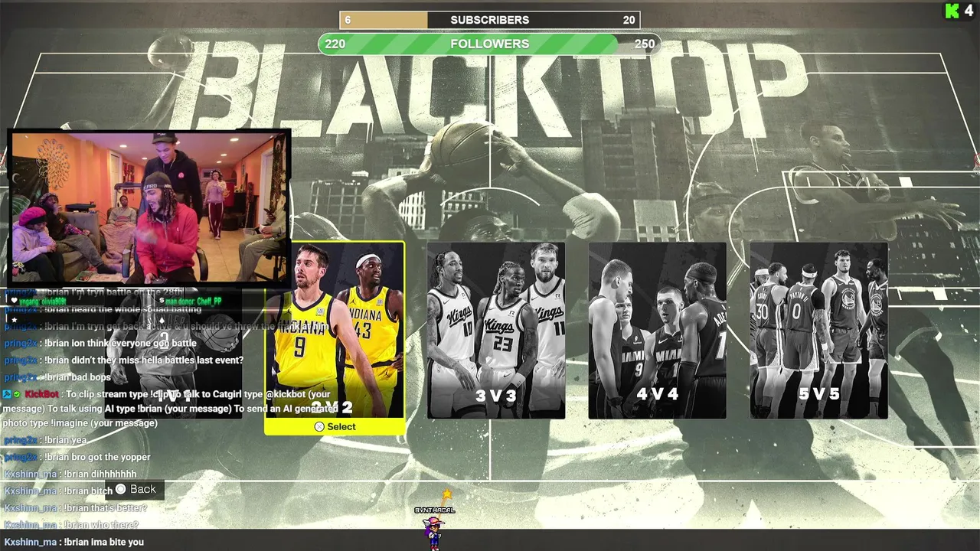Click the star above the pixel avatar
980x551 pixels.
click(x=446, y=495)
